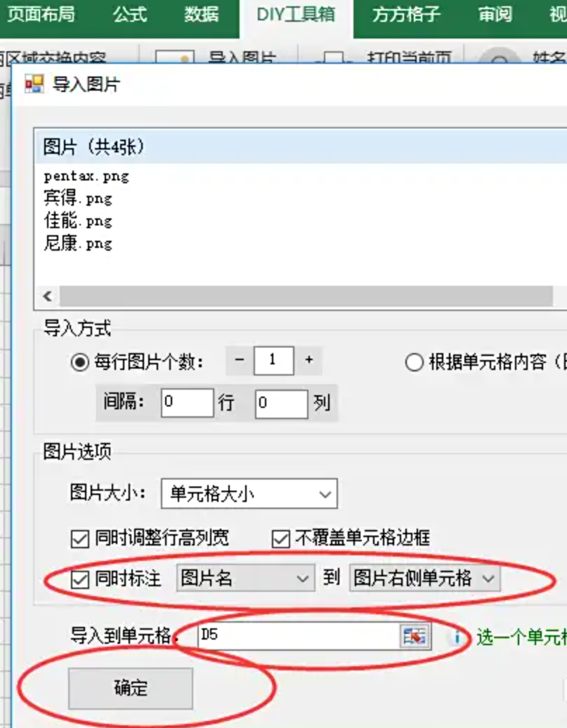Click the 导入到单元格 input field
Viewport: 567px width, 728px height.
pos(299,636)
